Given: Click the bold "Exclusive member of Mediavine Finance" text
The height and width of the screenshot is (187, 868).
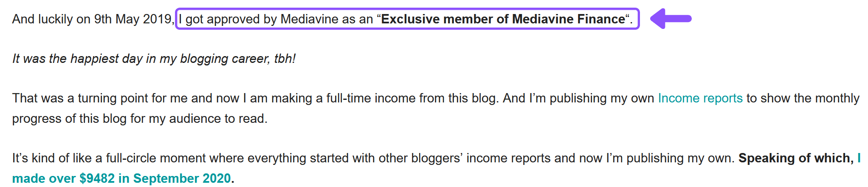Looking at the screenshot, I should tap(503, 19).
